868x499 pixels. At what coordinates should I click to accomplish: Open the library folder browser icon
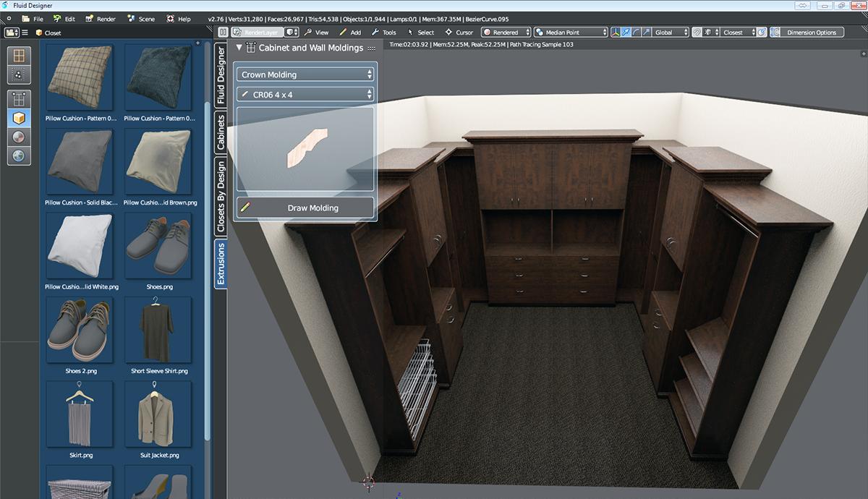tap(12, 33)
